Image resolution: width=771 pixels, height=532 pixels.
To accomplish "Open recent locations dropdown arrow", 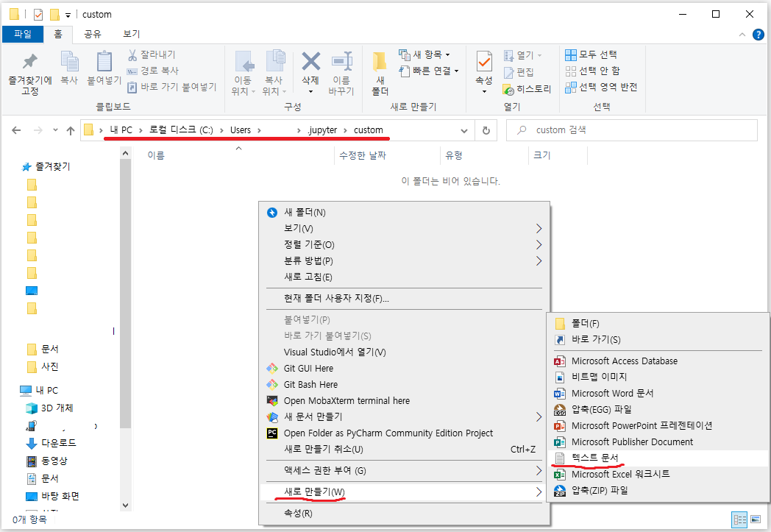I will (x=55, y=130).
